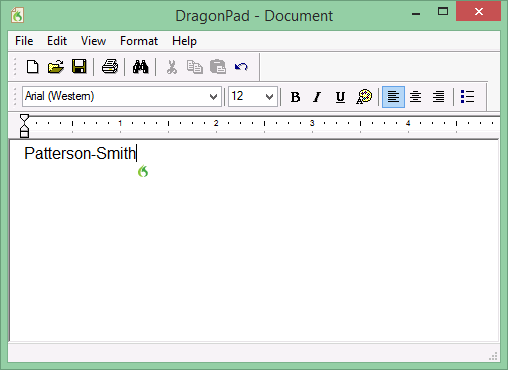Click the ruler indent marker
508x370 pixels.
coord(24,126)
